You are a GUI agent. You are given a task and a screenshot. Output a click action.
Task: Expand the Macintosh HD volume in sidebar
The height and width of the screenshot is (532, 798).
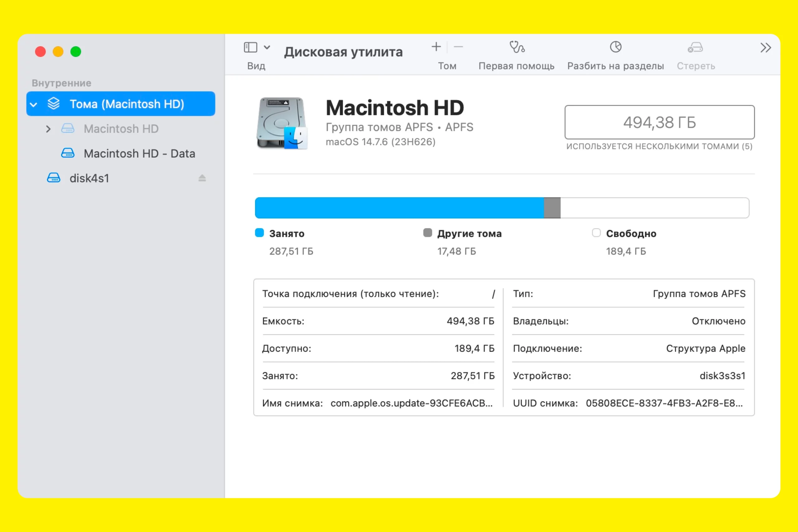48,129
